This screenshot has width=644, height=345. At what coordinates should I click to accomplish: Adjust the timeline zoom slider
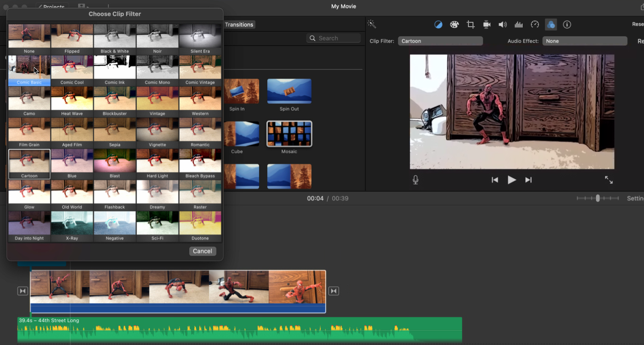click(598, 198)
